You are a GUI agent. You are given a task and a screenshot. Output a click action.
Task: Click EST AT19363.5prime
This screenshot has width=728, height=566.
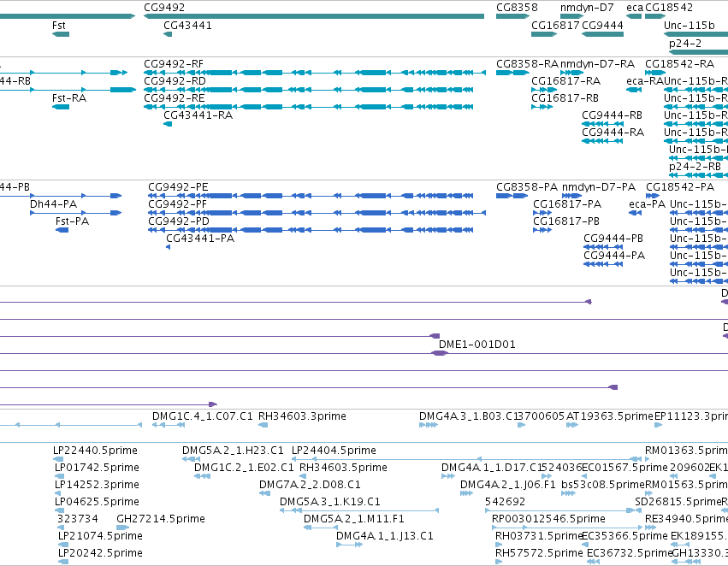coord(610,416)
